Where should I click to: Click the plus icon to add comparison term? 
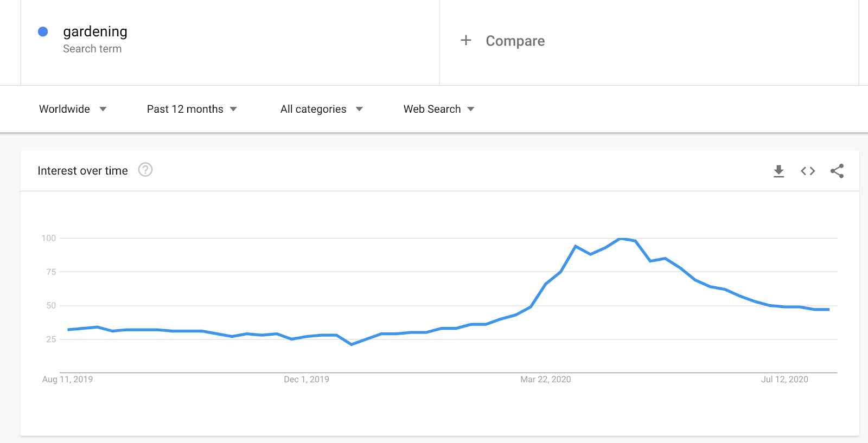click(465, 41)
